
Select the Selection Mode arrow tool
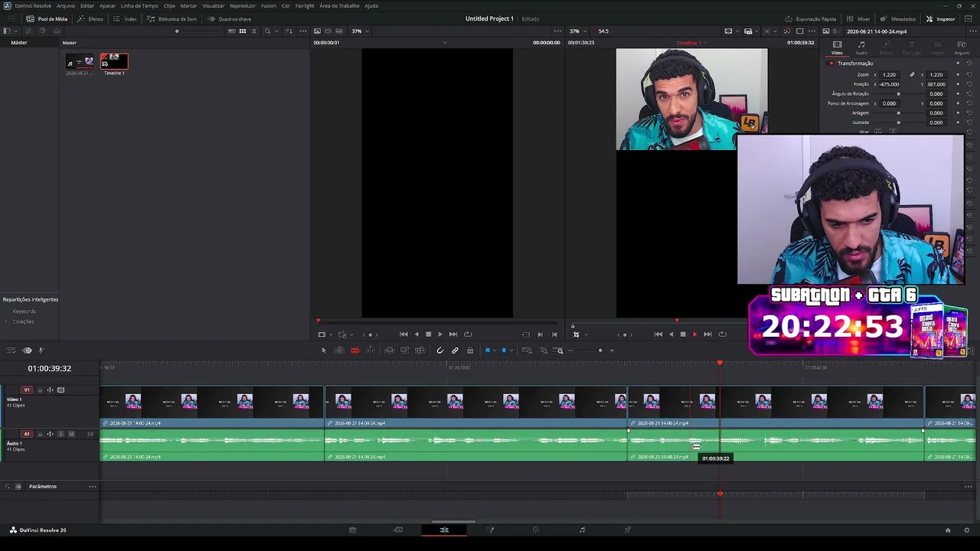pyautogui.click(x=323, y=350)
